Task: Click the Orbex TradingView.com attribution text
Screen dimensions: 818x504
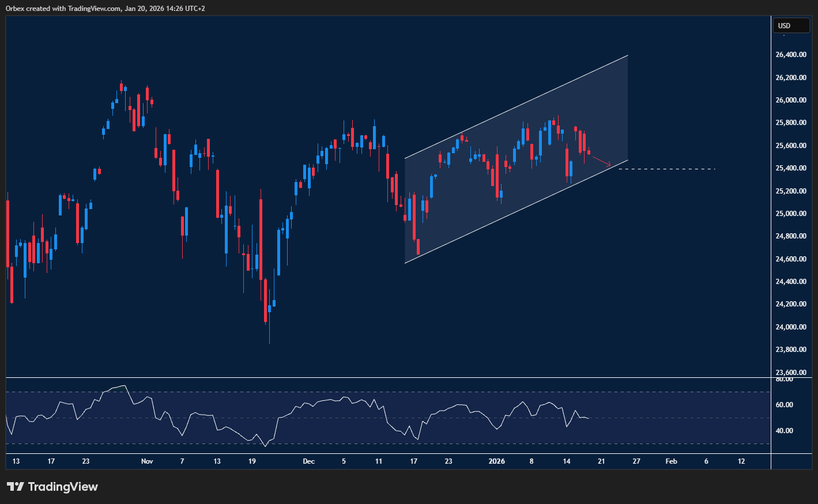Action: [x=105, y=9]
